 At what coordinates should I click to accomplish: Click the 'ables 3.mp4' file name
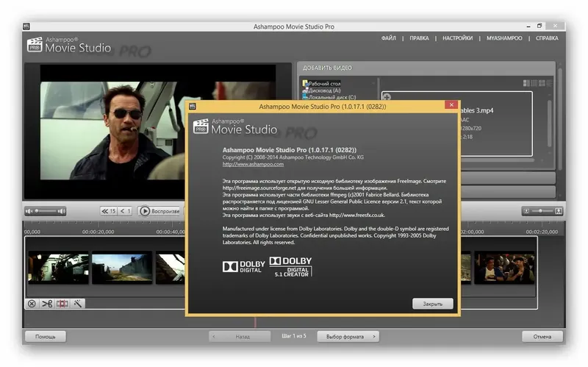[477, 111]
